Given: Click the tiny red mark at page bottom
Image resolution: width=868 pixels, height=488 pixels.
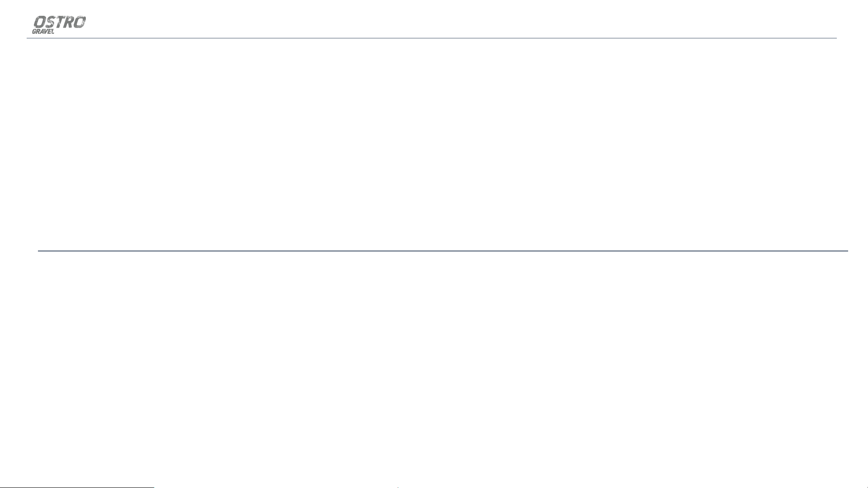Looking at the screenshot, I should [x=398, y=487].
